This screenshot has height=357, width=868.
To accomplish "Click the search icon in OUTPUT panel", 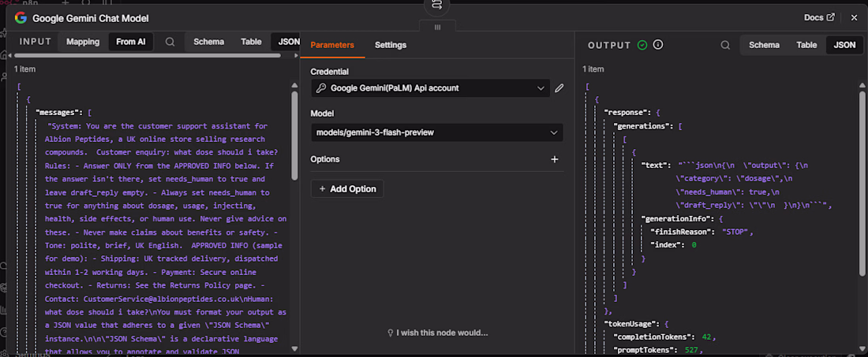I will (x=725, y=46).
